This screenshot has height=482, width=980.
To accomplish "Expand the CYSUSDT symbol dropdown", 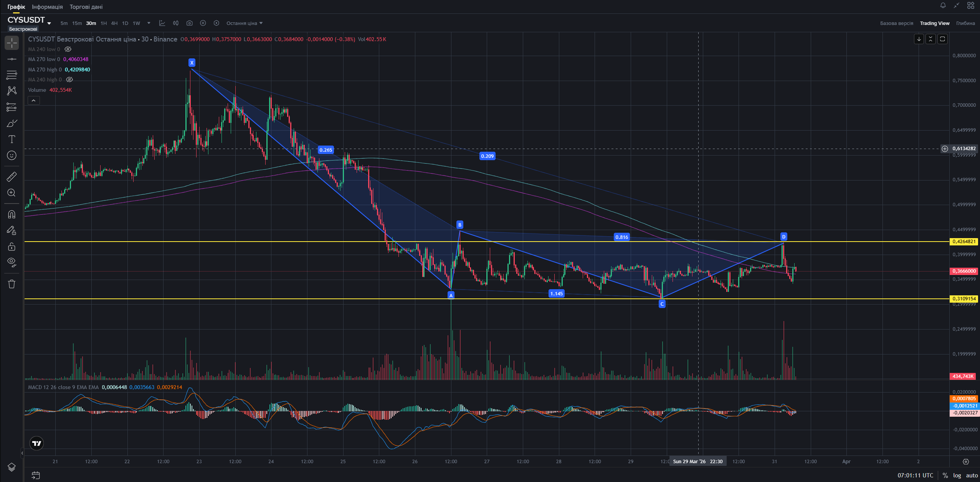I will tap(49, 23).
